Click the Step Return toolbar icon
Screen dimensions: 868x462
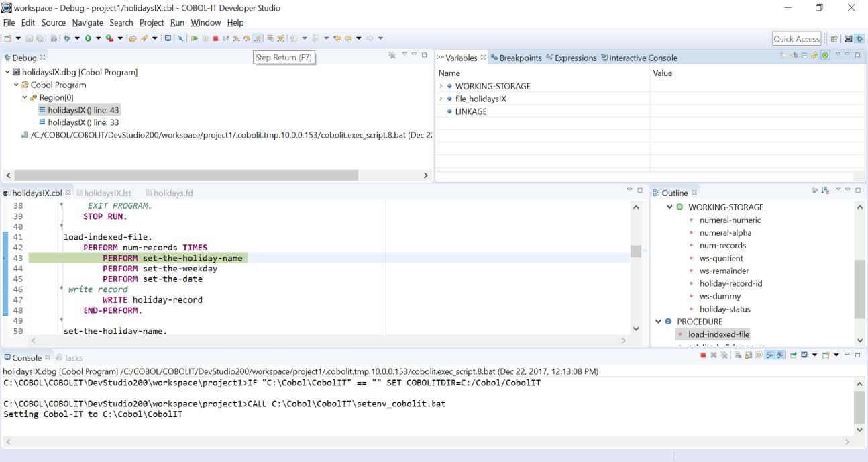(x=258, y=38)
